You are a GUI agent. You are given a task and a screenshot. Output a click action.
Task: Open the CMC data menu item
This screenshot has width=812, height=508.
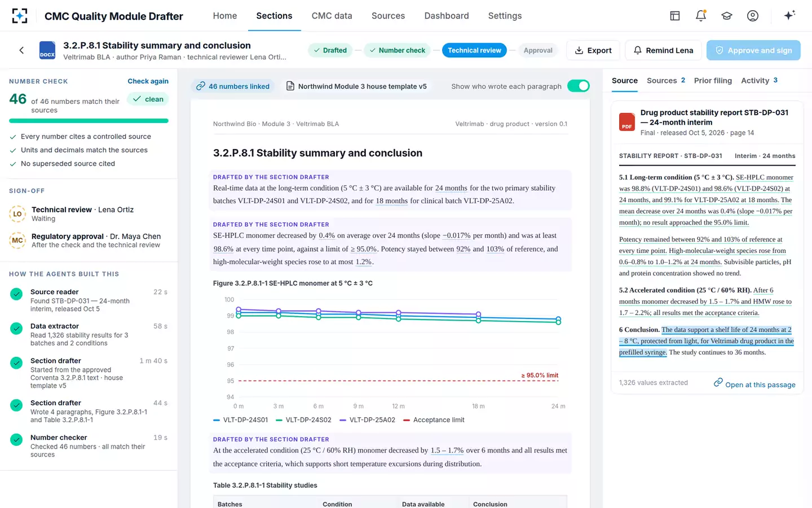332,16
